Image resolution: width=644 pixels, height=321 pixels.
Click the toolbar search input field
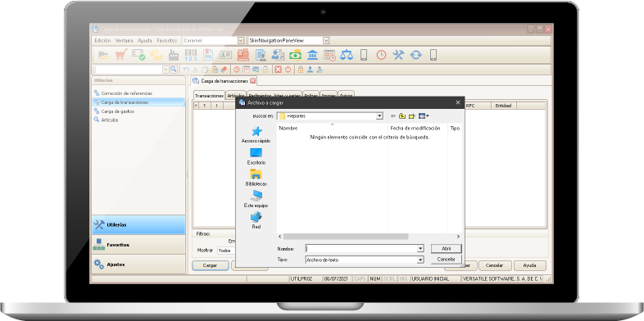coord(129,70)
